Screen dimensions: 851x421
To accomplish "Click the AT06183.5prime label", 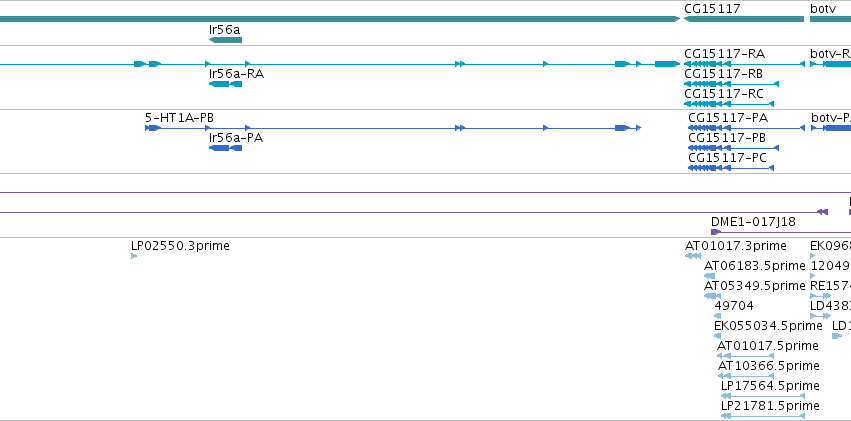I will (x=754, y=266).
